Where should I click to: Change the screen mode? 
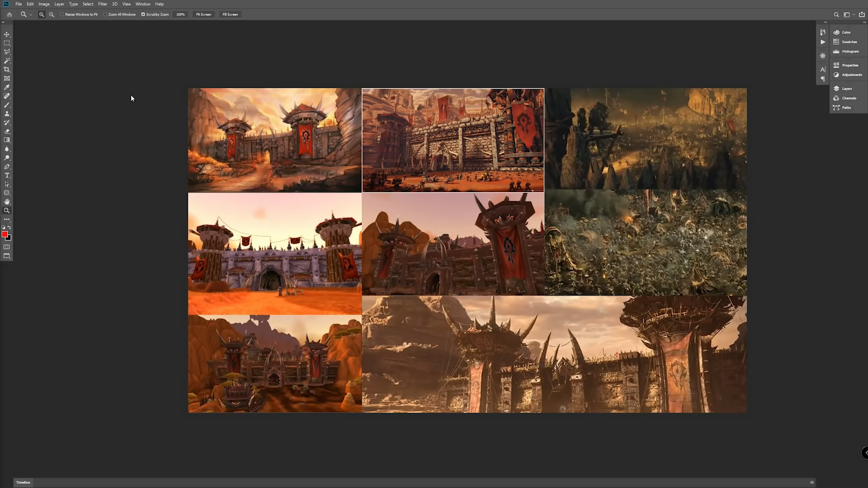7,256
